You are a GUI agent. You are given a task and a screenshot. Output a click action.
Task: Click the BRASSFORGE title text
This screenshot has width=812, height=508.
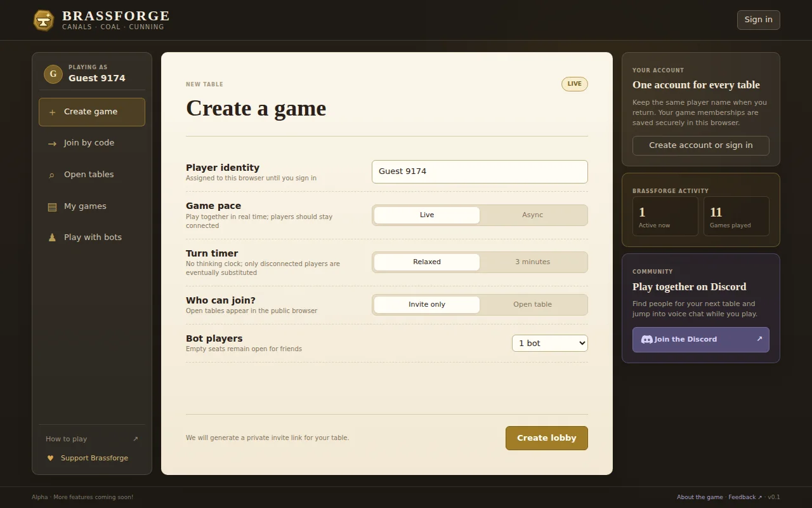[x=116, y=16]
